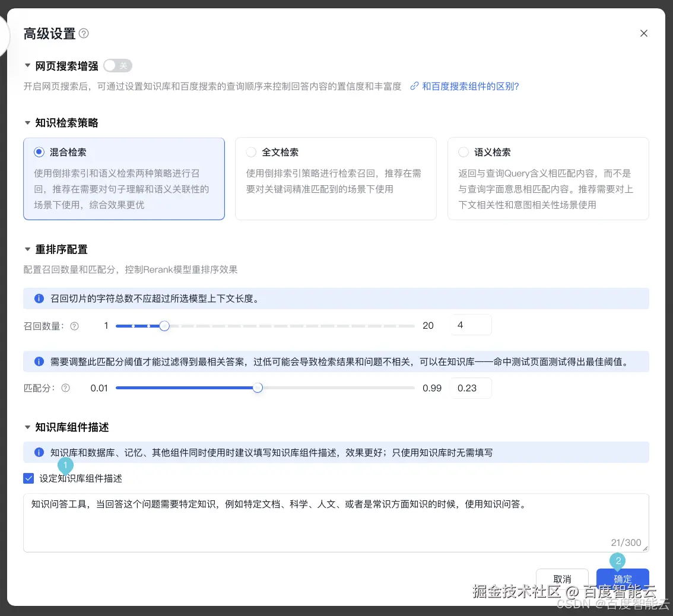Select the 语义检索 retrieval strategy
The image size is (673, 616).
click(463, 152)
